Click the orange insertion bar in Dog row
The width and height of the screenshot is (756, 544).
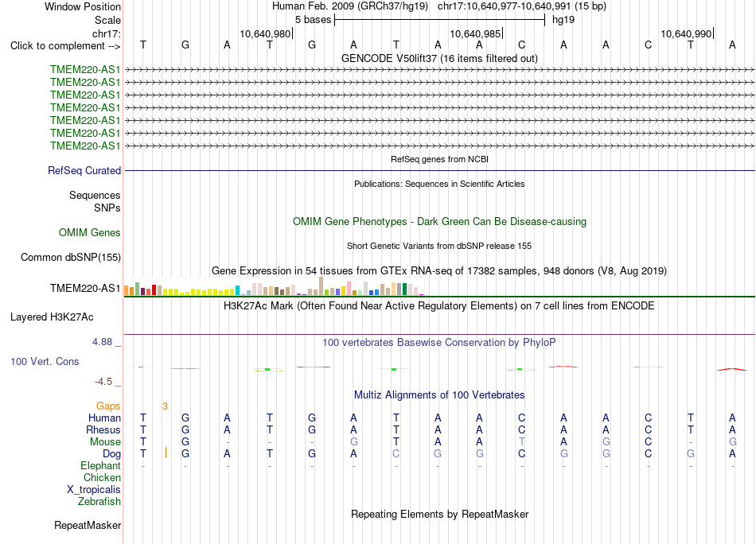166,453
